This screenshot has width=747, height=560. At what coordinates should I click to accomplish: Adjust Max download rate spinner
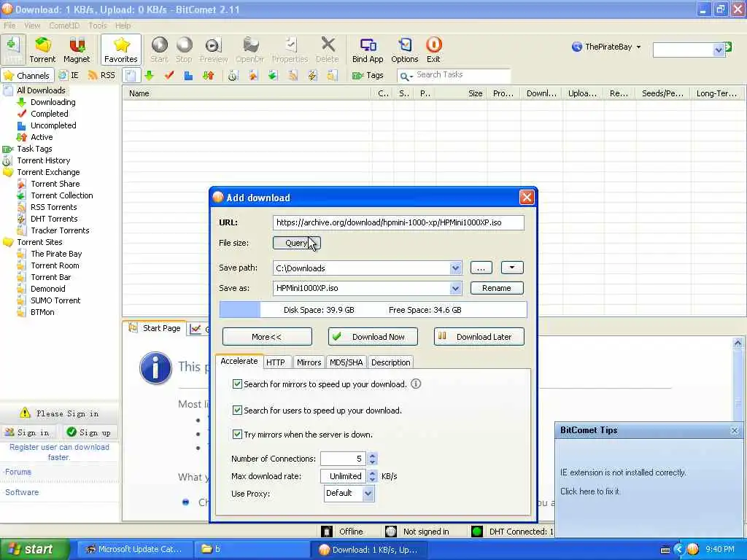(373, 476)
